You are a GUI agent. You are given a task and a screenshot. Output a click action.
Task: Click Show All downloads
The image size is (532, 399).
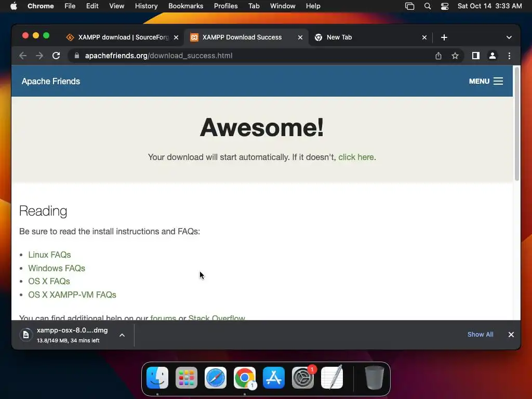(x=481, y=335)
